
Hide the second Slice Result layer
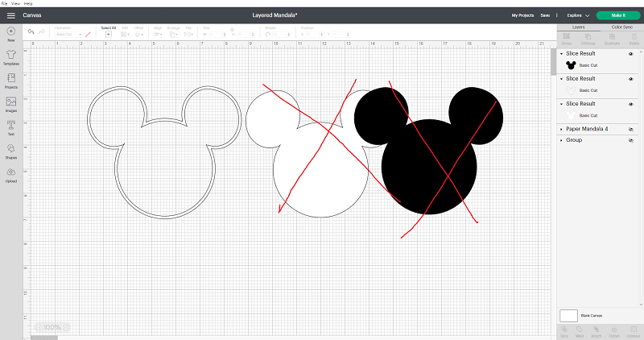(x=631, y=79)
